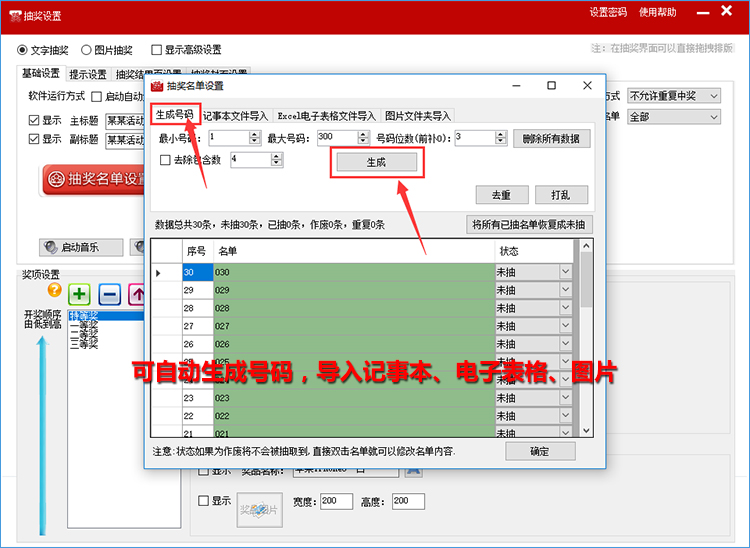Click the green add prize plus icon
Screen dimensions: 750x548
80,294
